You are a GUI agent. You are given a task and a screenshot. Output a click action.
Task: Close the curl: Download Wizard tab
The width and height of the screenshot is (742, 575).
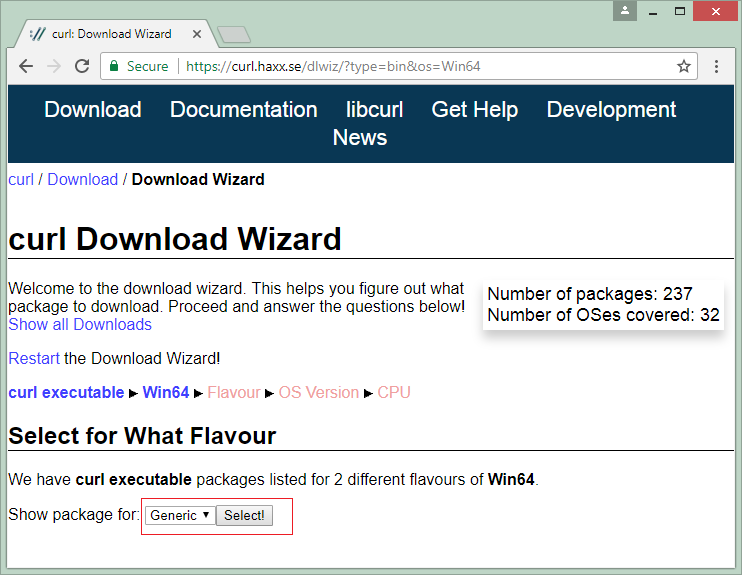click(197, 34)
